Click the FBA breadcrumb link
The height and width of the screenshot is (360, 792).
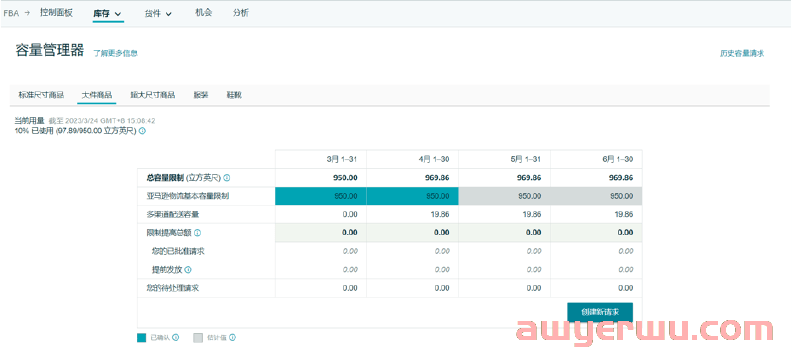tap(11, 14)
